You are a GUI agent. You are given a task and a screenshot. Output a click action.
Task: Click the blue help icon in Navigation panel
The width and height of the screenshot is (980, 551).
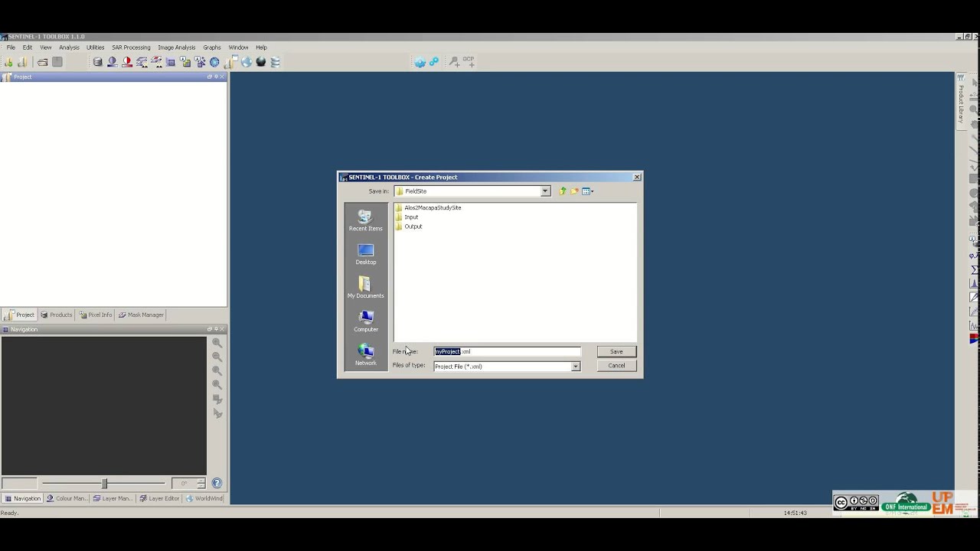[x=217, y=483]
